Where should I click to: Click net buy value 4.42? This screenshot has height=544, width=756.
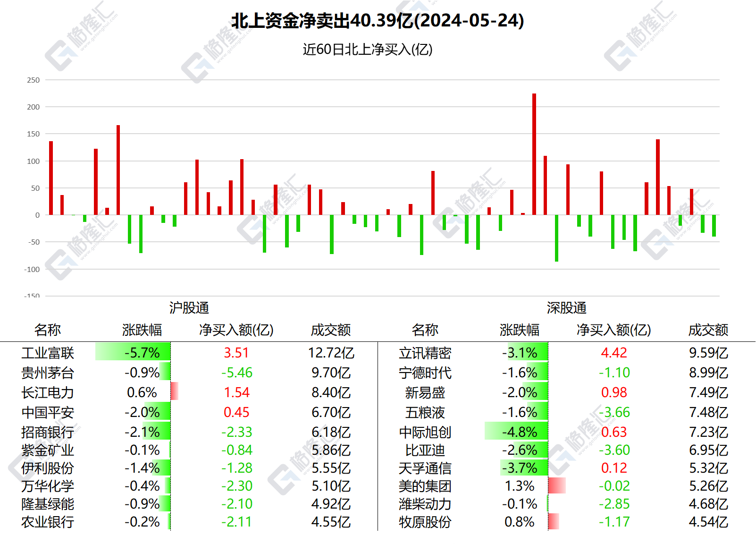click(x=614, y=353)
